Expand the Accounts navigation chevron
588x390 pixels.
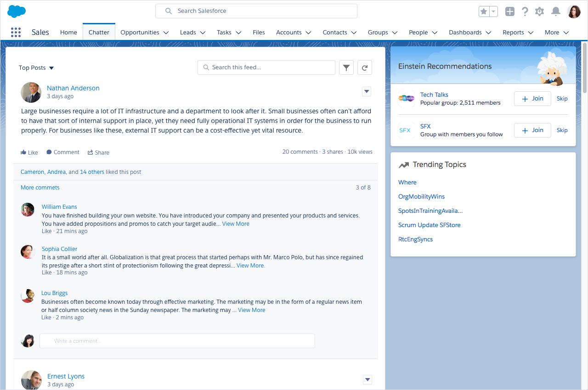(x=309, y=33)
